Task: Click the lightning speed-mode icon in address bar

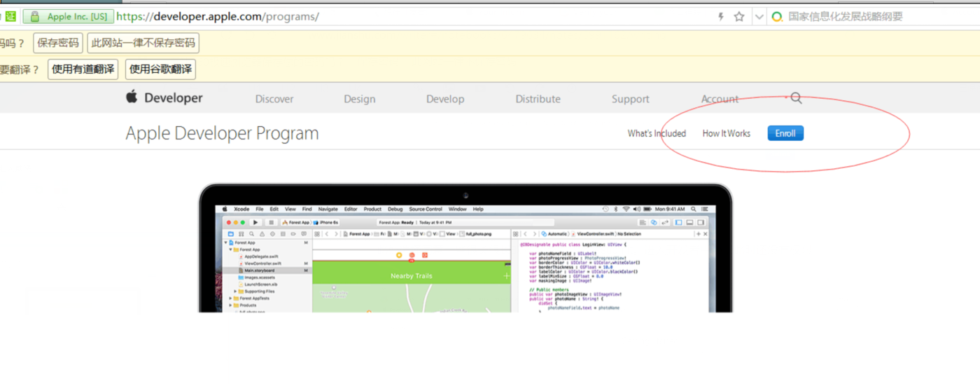Action: pyautogui.click(x=721, y=17)
